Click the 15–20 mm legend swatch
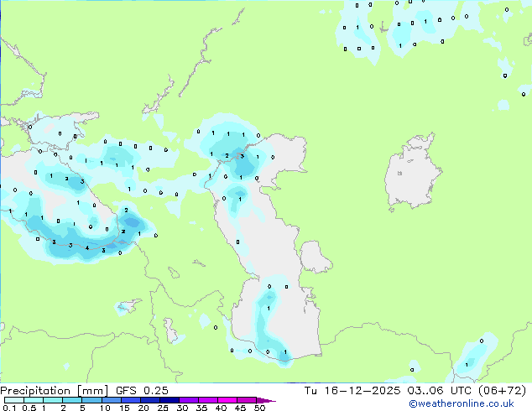The width and height of the screenshot is (532, 411). pos(131,400)
